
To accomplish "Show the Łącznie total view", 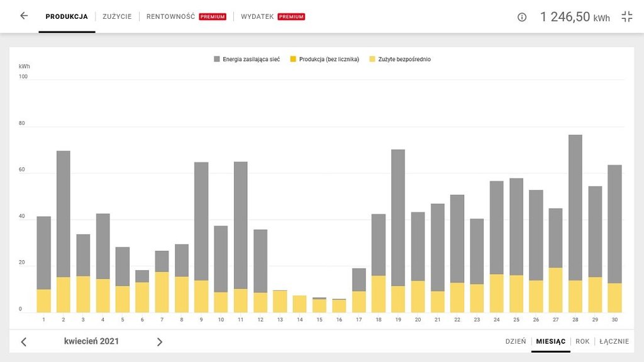I will [x=614, y=341].
